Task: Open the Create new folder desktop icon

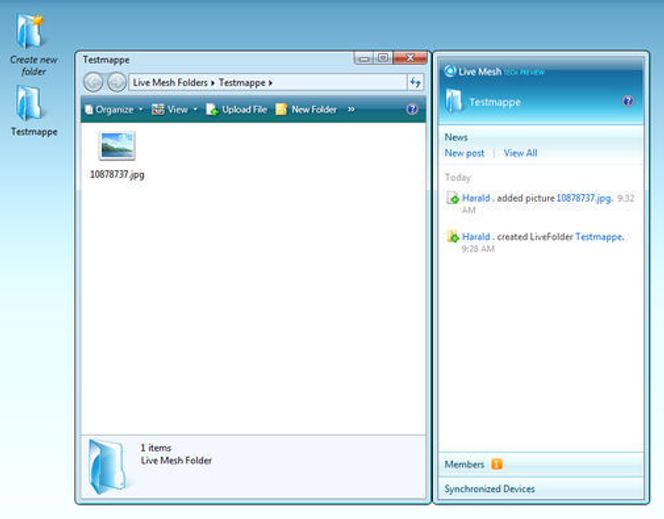Action: coord(31,31)
